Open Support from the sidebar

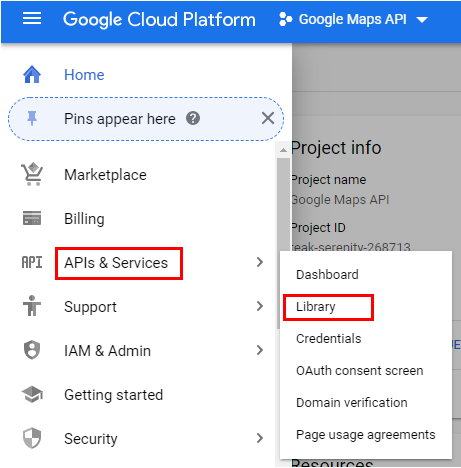point(90,307)
